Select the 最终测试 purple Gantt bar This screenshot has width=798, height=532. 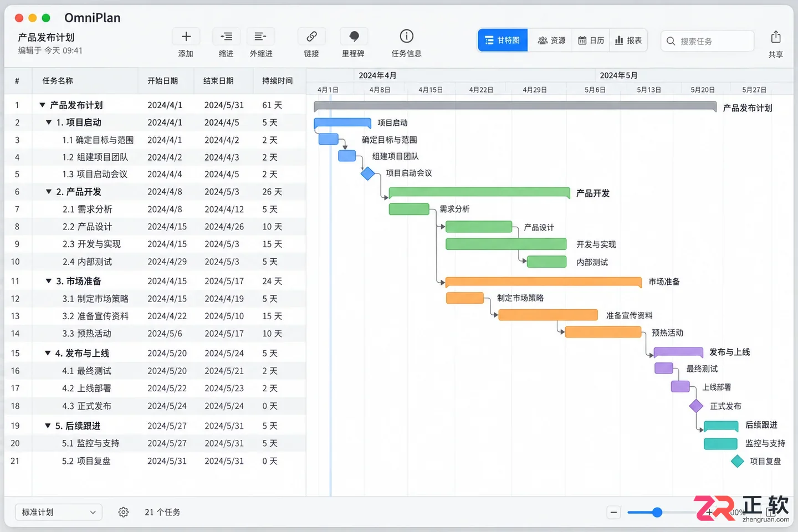(x=664, y=369)
